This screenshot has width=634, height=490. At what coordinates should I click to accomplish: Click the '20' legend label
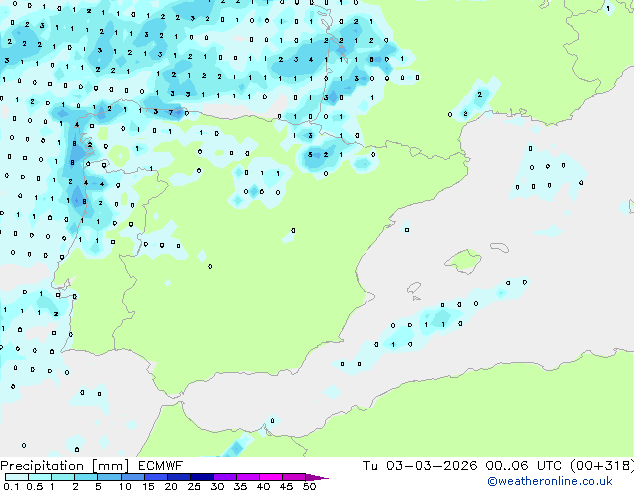click(171, 486)
